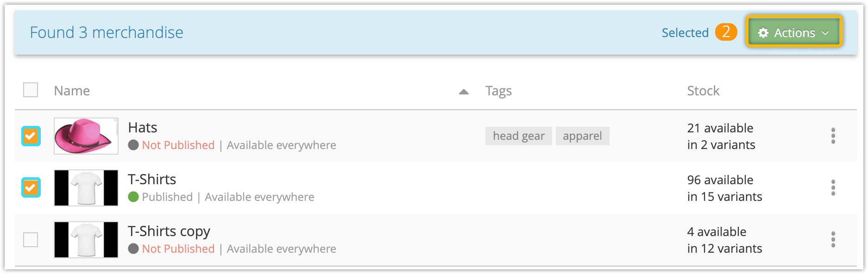Sort by the Stock column header
This screenshot has height=274, width=868.
[703, 91]
